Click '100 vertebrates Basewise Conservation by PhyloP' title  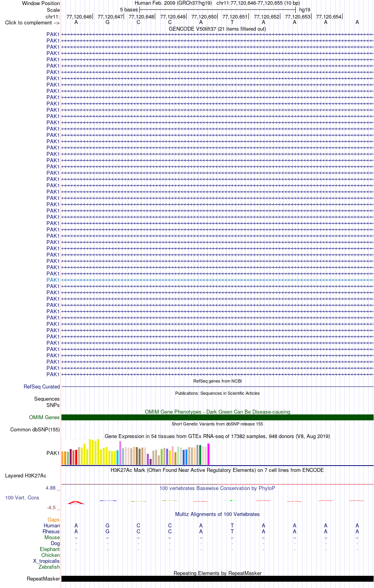pos(217,488)
